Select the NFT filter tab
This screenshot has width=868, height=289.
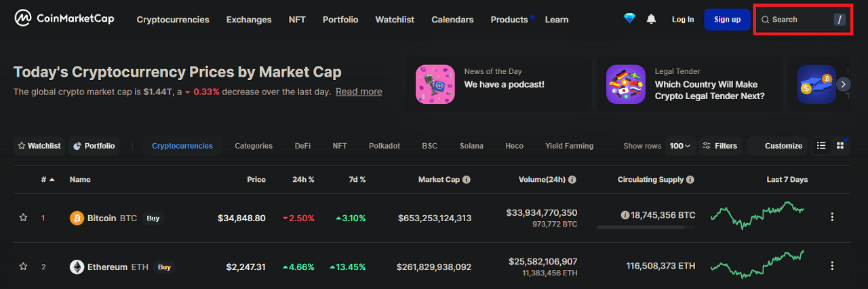click(x=340, y=146)
